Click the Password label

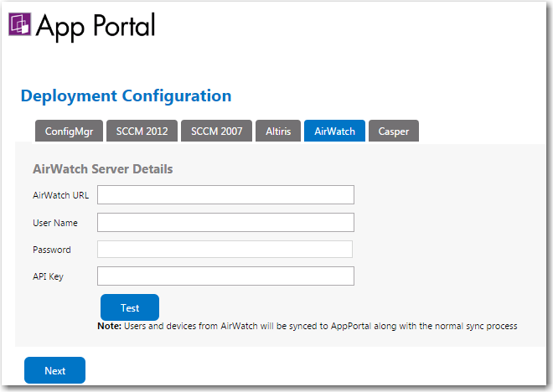click(52, 250)
